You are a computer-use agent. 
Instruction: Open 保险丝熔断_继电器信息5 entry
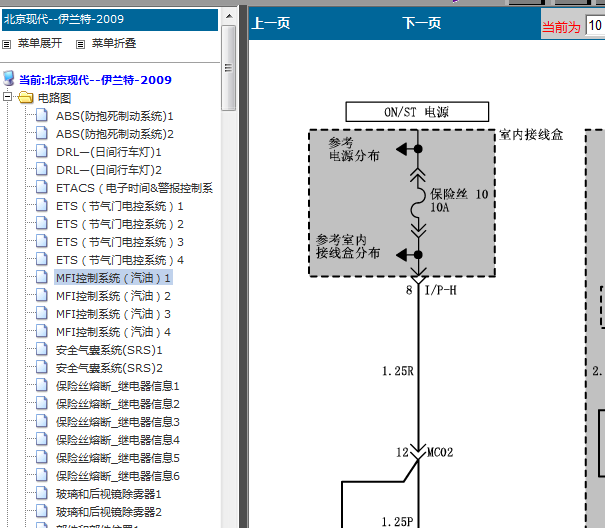(118, 458)
